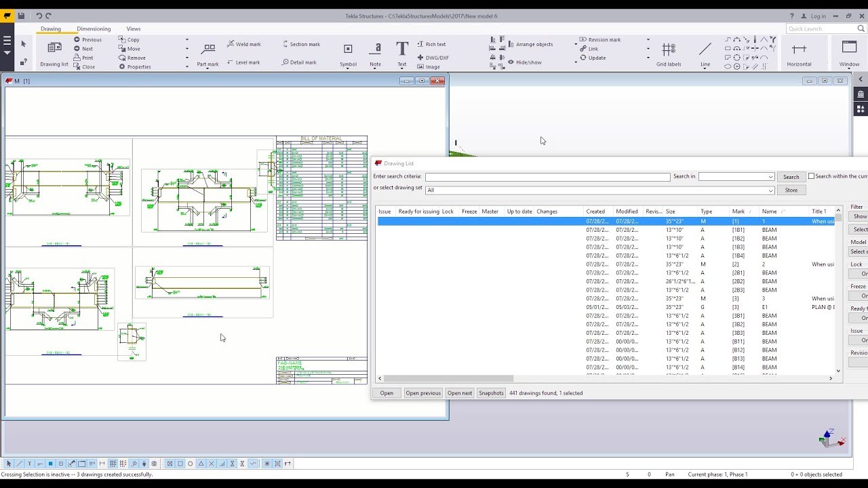This screenshot has width=868, height=488.
Task: Expand the Revision mark dropdown arrow
Action: click(648, 40)
